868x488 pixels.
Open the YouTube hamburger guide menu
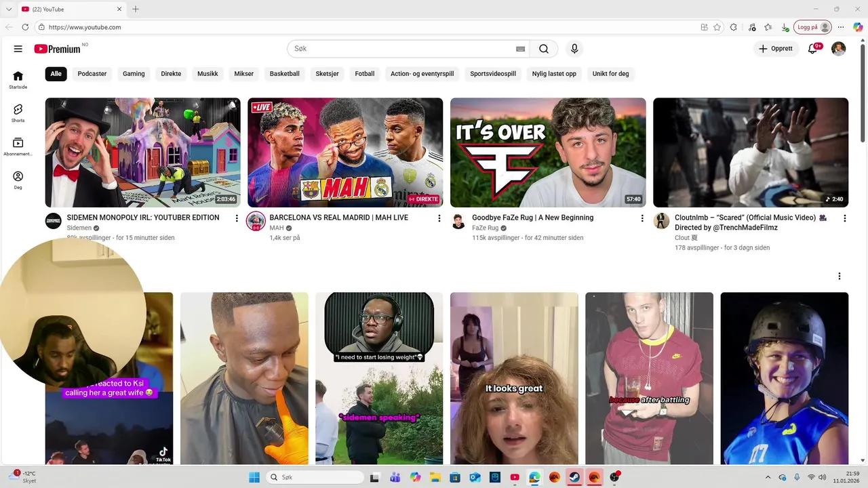[x=18, y=49]
